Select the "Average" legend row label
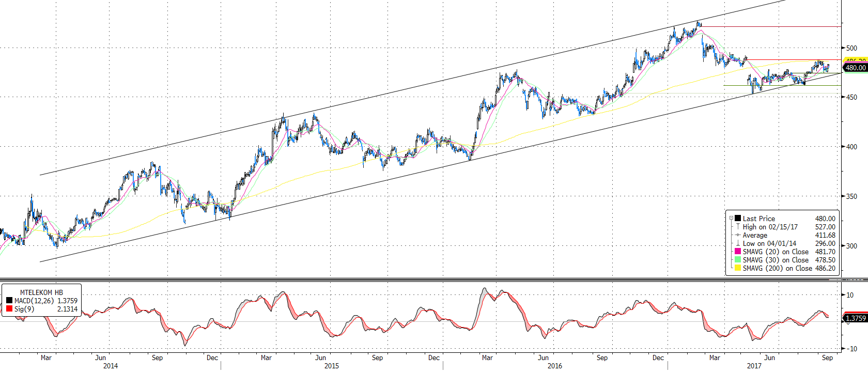Screen dimensions: 868x373 tap(755, 235)
